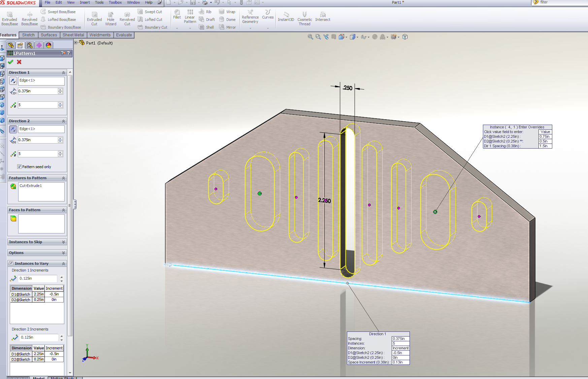Click the Mirror feature button

click(228, 27)
